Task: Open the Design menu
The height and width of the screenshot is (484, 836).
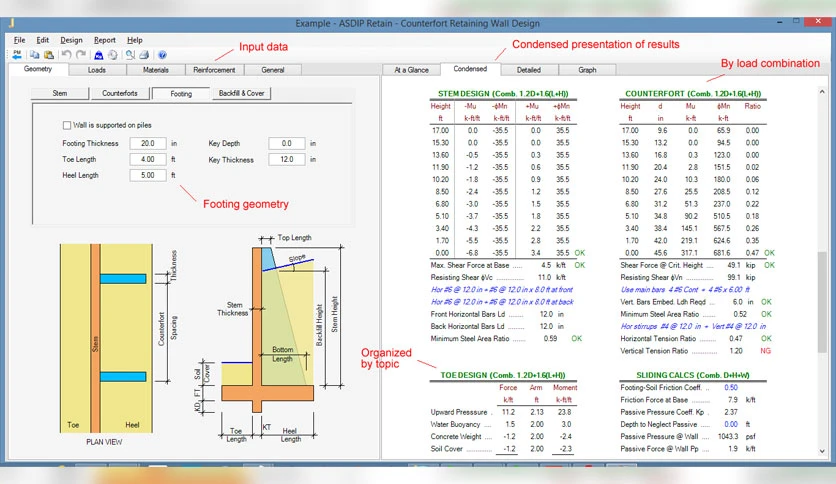Action: [71, 40]
